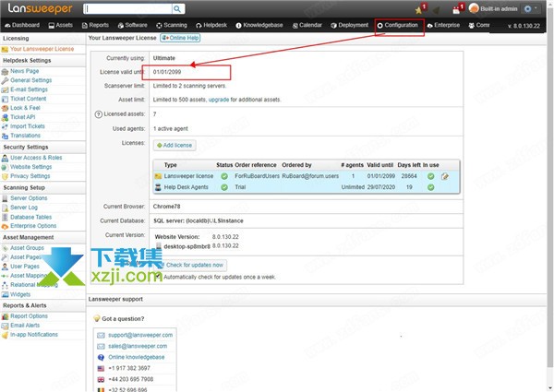Screen dimensions: 554x392
Task: Click the upgrade link for assets
Action: tap(219, 100)
